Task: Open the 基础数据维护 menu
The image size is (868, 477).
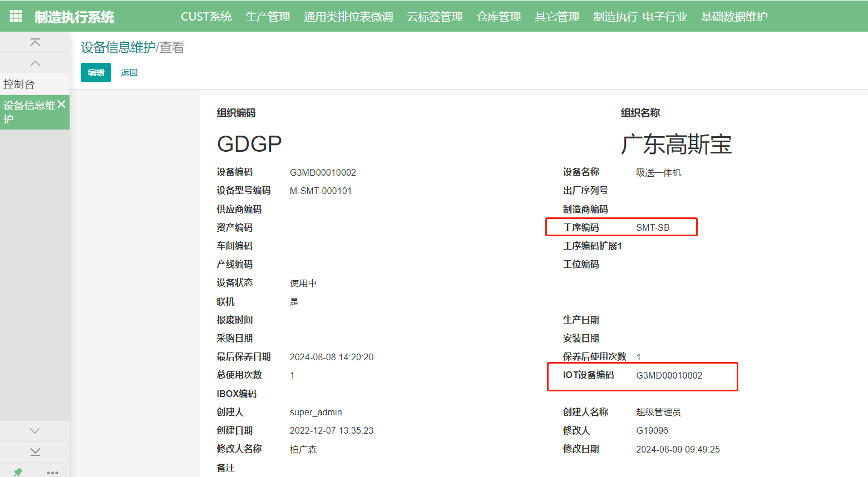Action: (x=734, y=17)
